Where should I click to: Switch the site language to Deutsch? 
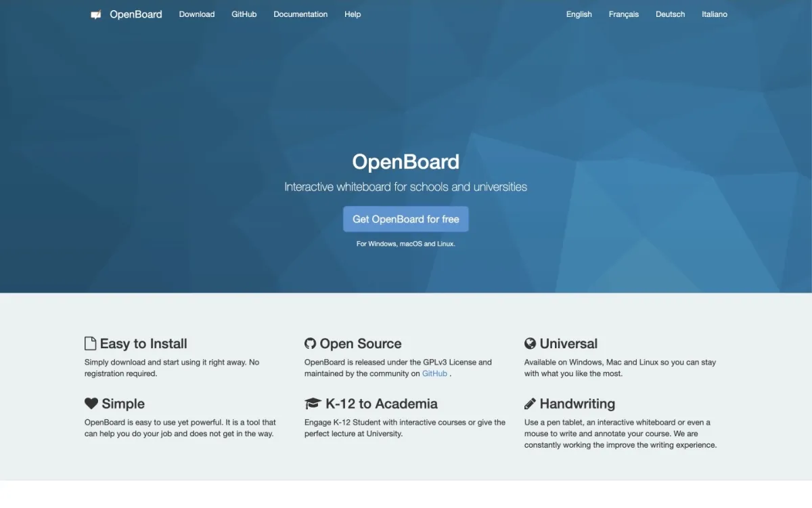pos(669,14)
